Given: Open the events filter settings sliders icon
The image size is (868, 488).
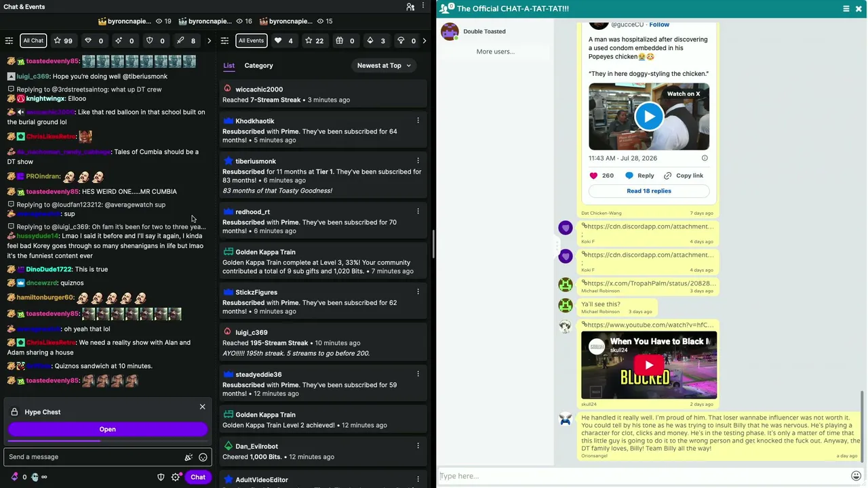Looking at the screenshot, I should click(224, 41).
